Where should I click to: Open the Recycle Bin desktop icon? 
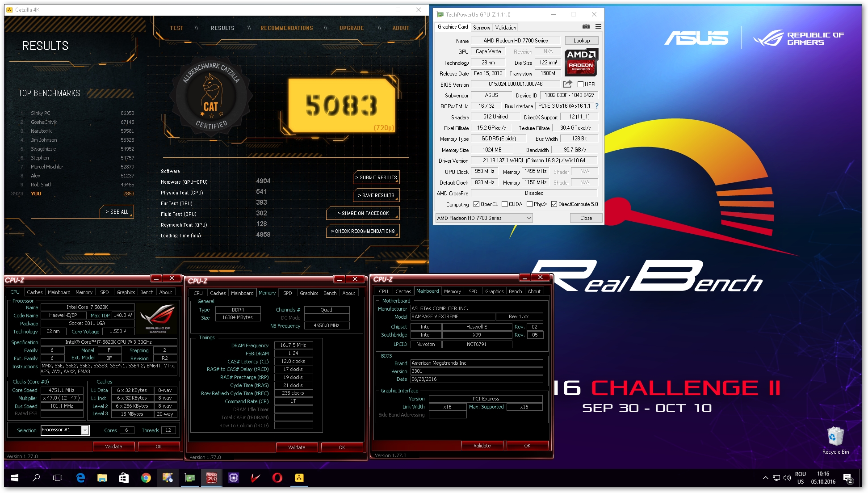pyautogui.click(x=835, y=440)
